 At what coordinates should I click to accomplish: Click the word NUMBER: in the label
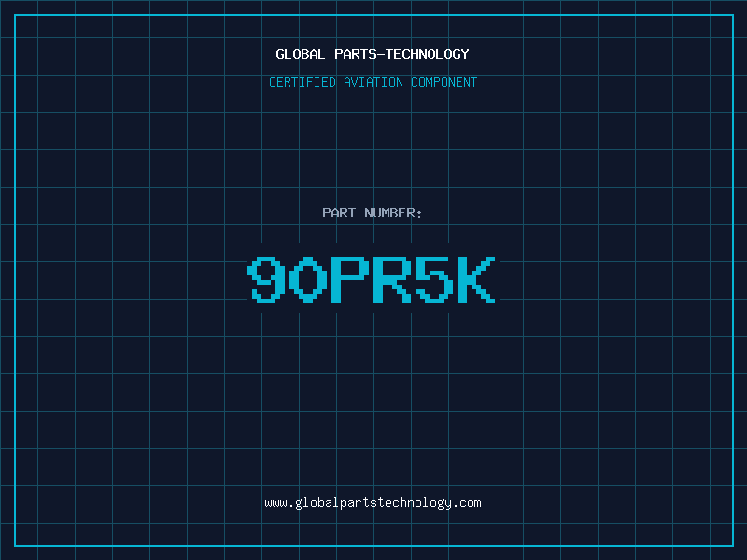click(392, 213)
